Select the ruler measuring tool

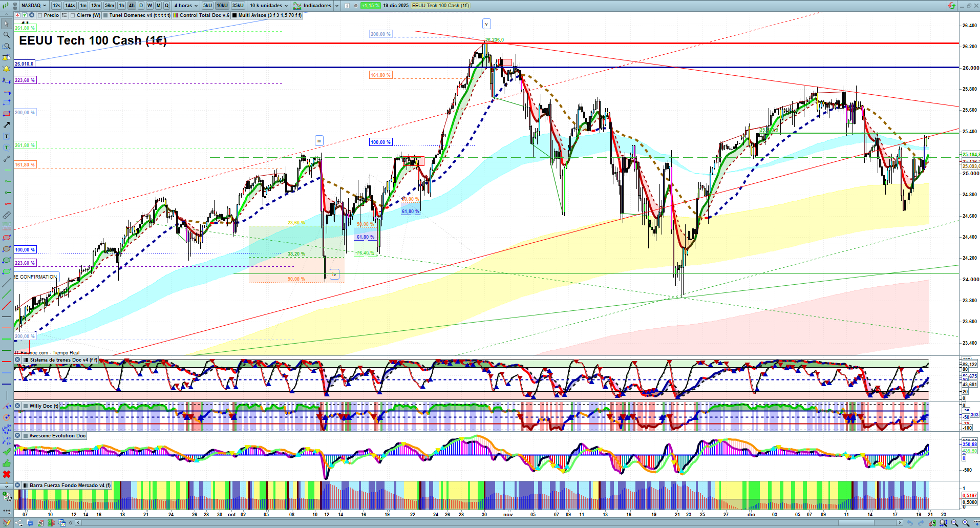coord(7,215)
